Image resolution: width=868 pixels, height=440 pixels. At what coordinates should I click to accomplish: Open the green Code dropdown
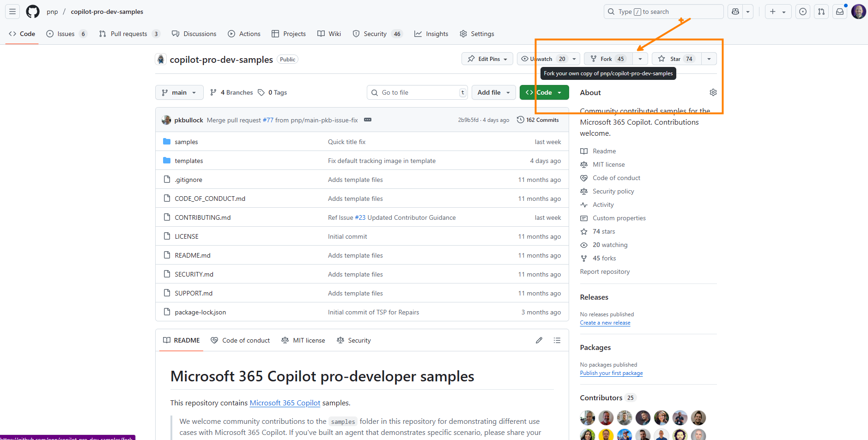(x=544, y=92)
